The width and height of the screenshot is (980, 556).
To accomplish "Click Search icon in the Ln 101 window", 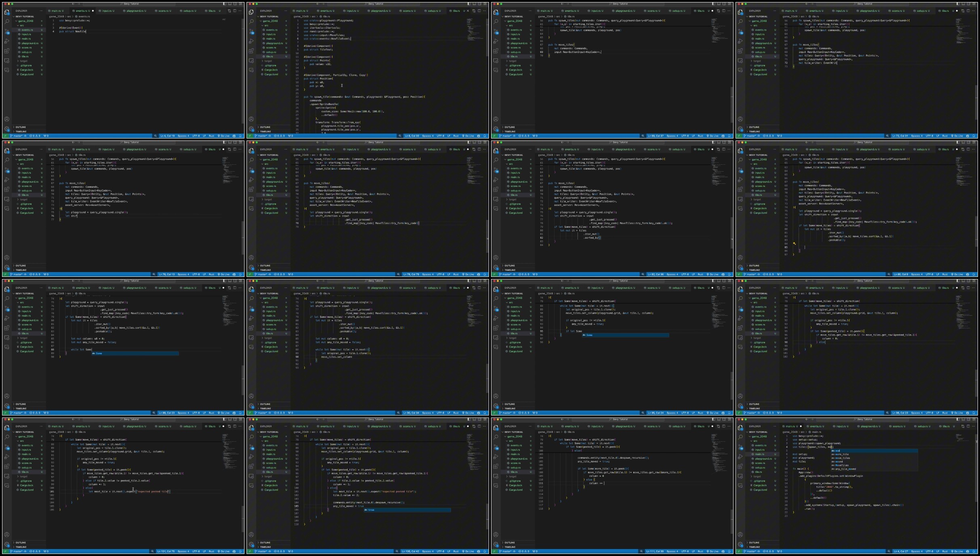I will (x=7, y=437).
